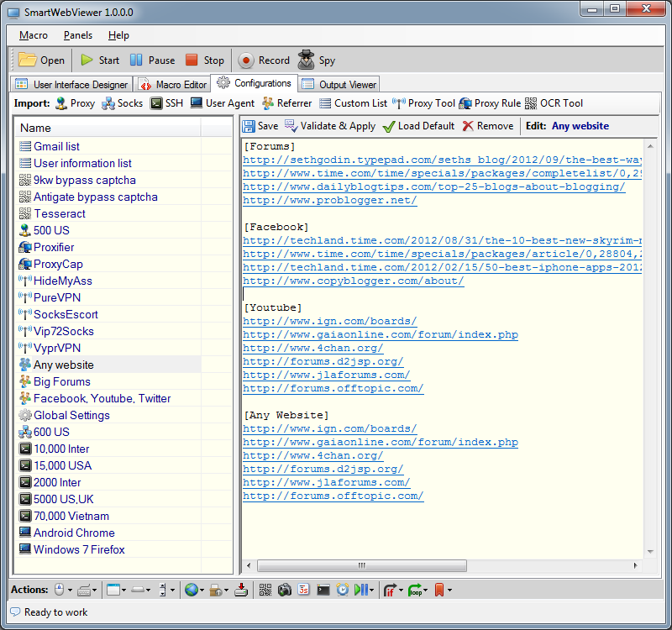Click the Spy tool icon
Viewport: 672px width, 630px height.
coord(317,60)
